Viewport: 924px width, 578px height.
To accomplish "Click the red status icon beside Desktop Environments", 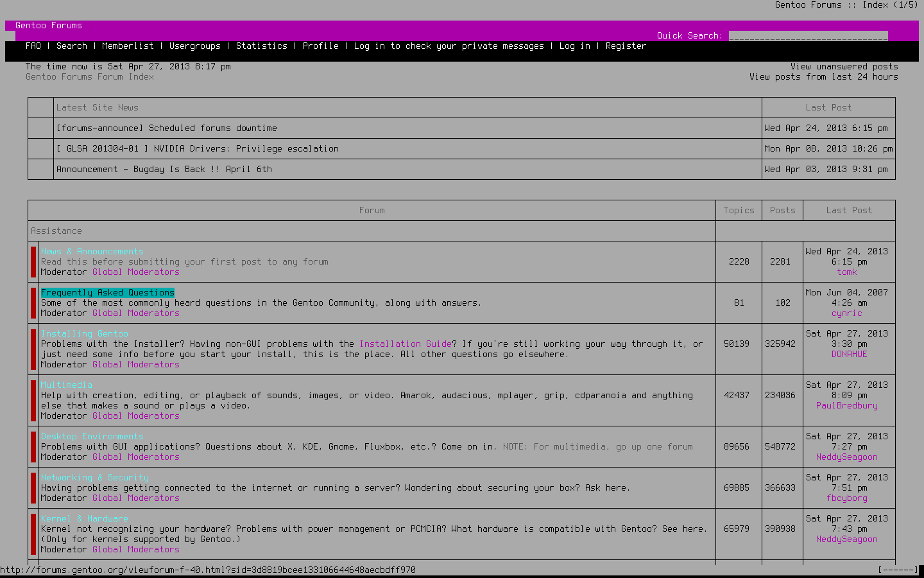I will coord(33,446).
